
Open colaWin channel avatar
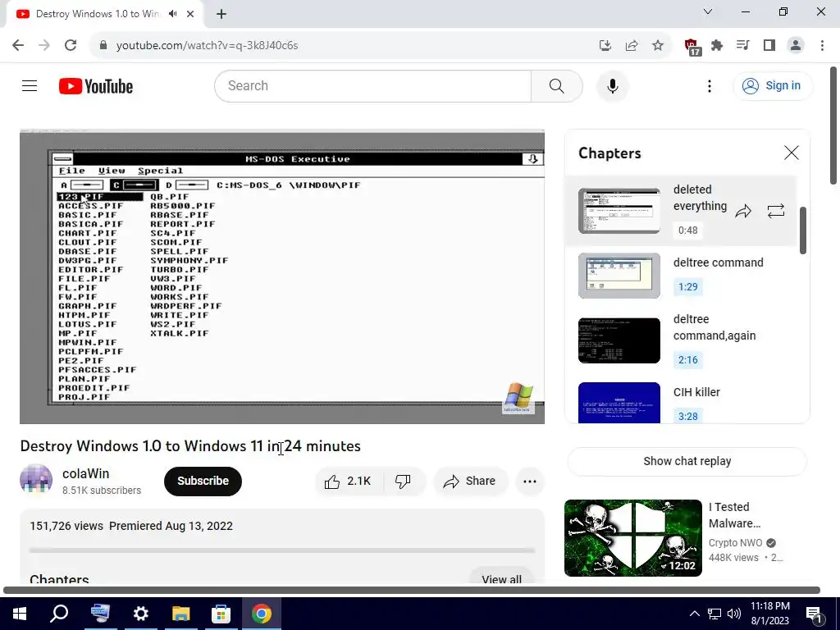(x=36, y=479)
